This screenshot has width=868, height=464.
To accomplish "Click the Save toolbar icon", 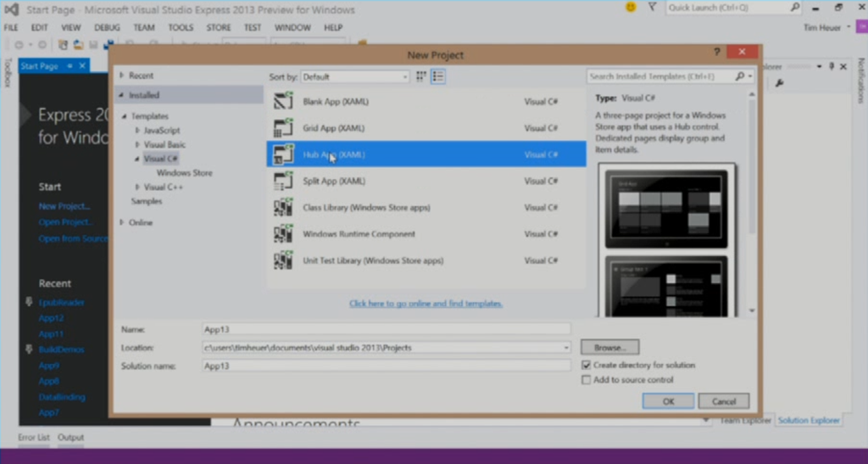I will 93,44.
